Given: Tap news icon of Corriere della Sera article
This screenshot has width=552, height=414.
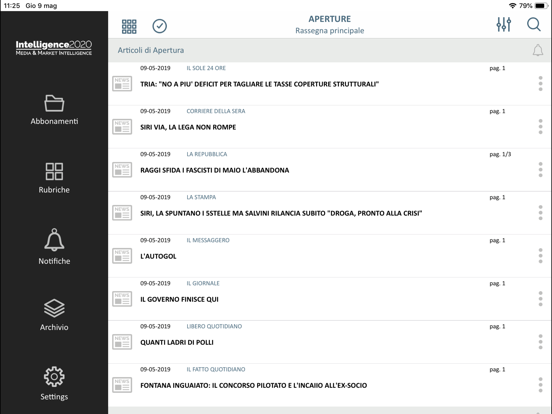Looking at the screenshot, I should 122,127.
